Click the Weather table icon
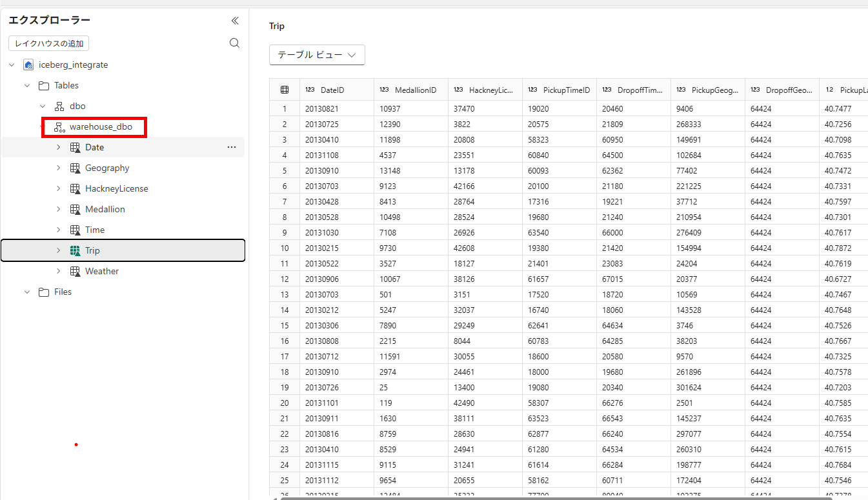868x500 pixels. pyautogui.click(x=75, y=271)
